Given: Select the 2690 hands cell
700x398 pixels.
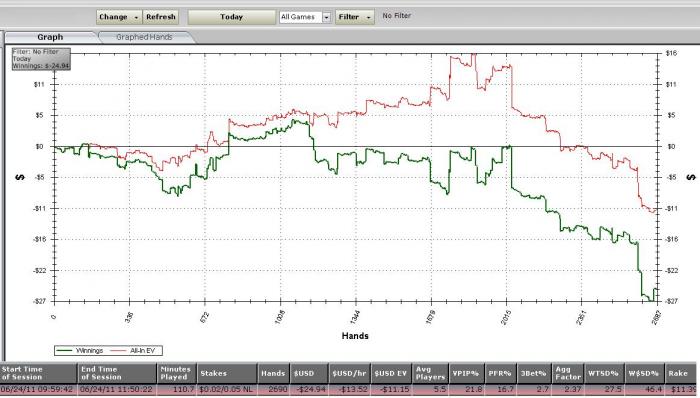Looking at the screenshot, I should click(x=274, y=390).
